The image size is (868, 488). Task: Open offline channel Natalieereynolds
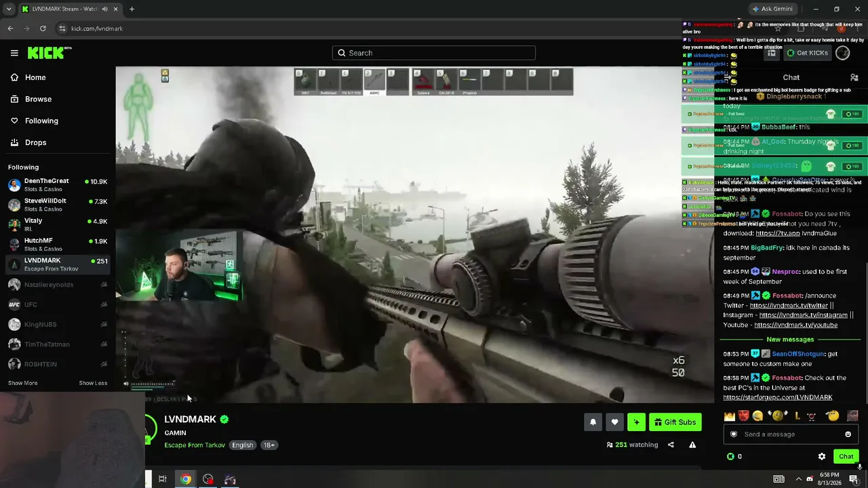tap(58, 285)
